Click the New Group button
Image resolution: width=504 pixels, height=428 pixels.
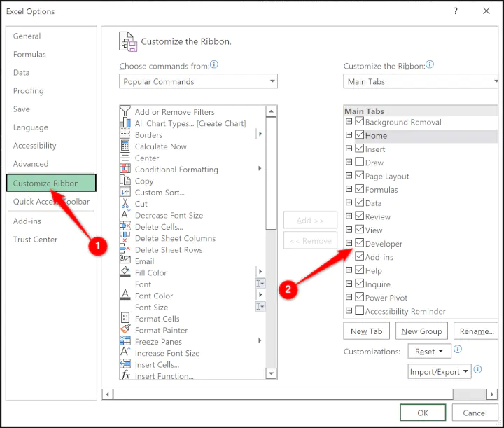pyautogui.click(x=421, y=331)
